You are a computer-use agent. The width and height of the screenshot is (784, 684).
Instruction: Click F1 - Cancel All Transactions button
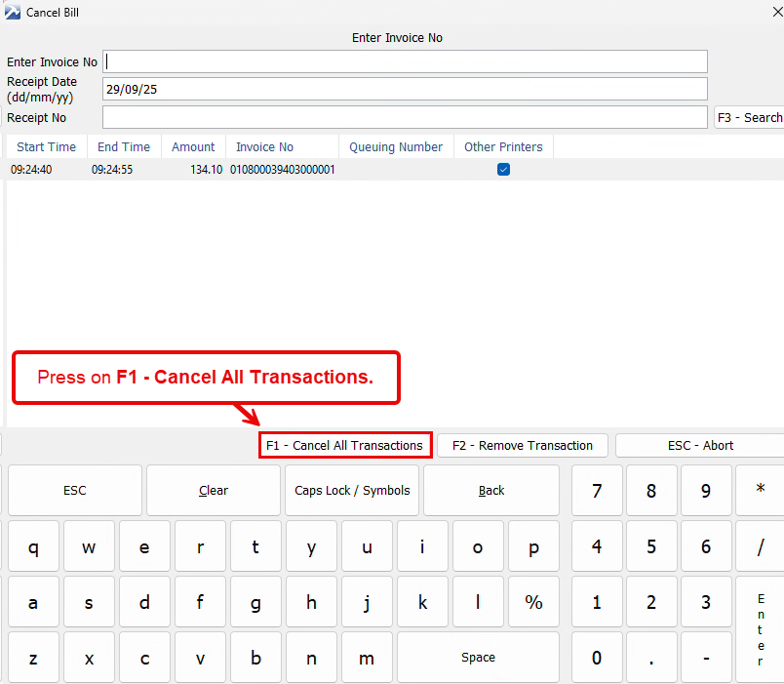pos(344,446)
